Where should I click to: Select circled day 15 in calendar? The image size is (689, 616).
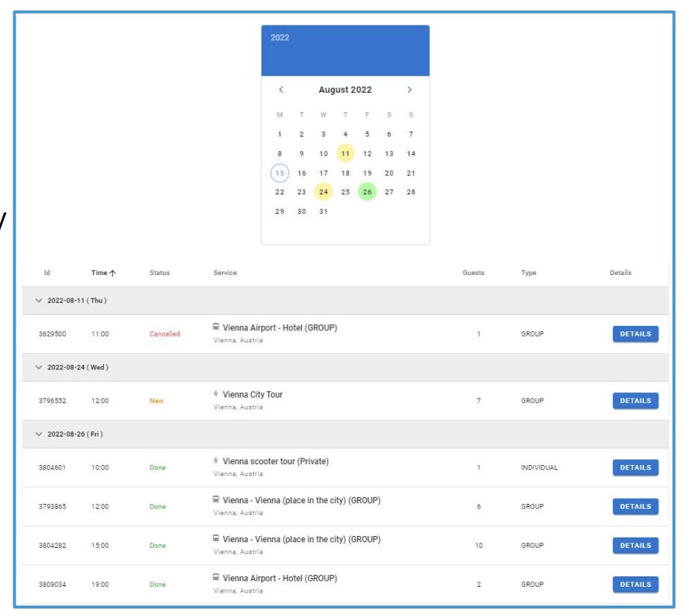tap(280, 173)
